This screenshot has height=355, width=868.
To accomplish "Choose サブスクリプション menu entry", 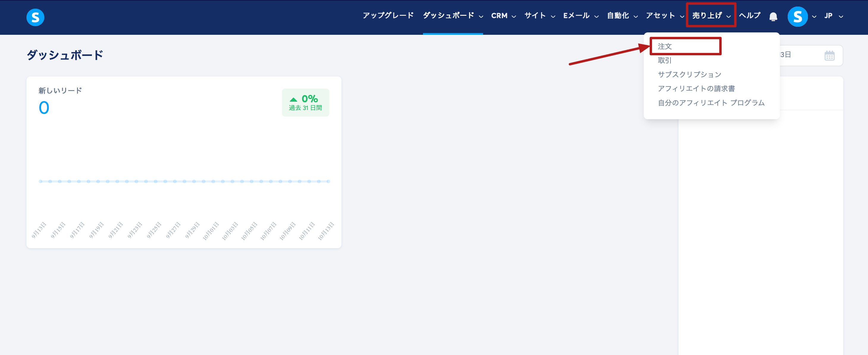I will click(x=690, y=74).
